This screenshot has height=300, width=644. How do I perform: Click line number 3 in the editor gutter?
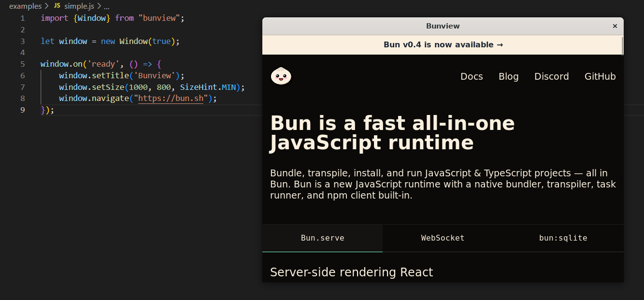pyautogui.click(x=22, y=42)
